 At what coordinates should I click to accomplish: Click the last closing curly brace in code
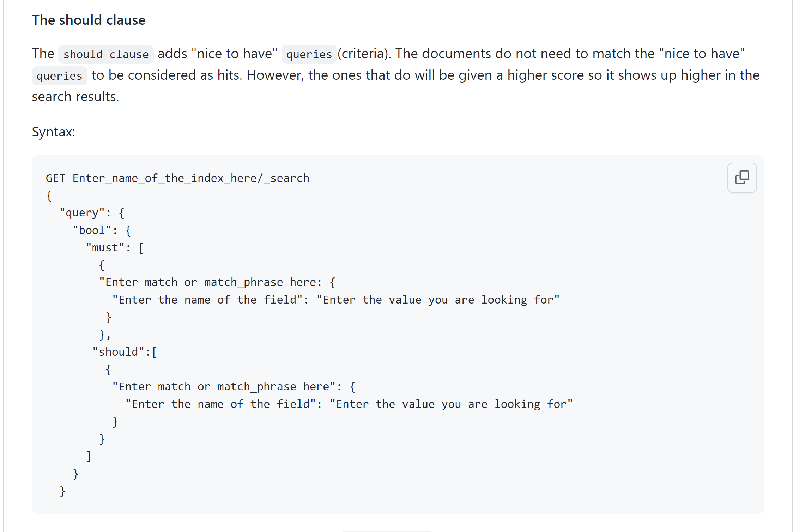coord(62,491)
